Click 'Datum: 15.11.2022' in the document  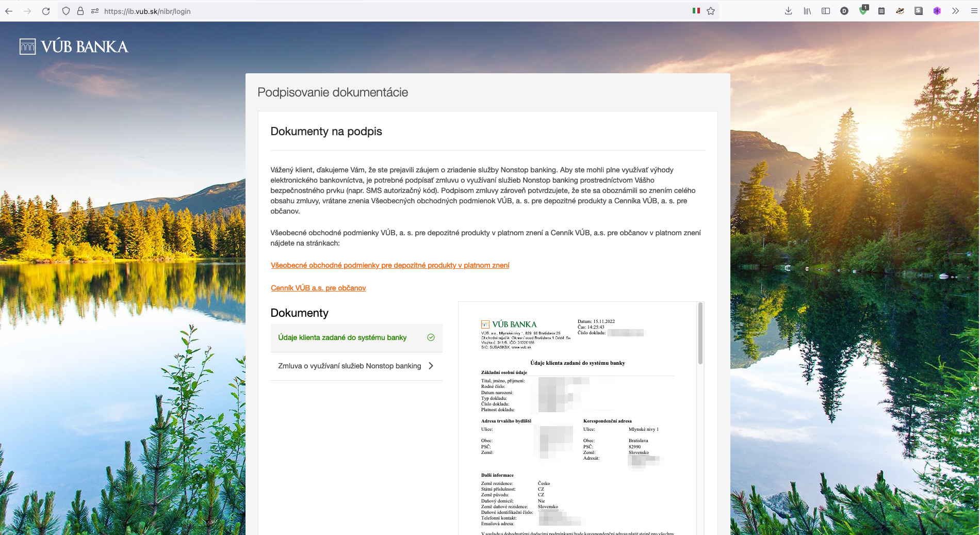(x=596, y=321)
